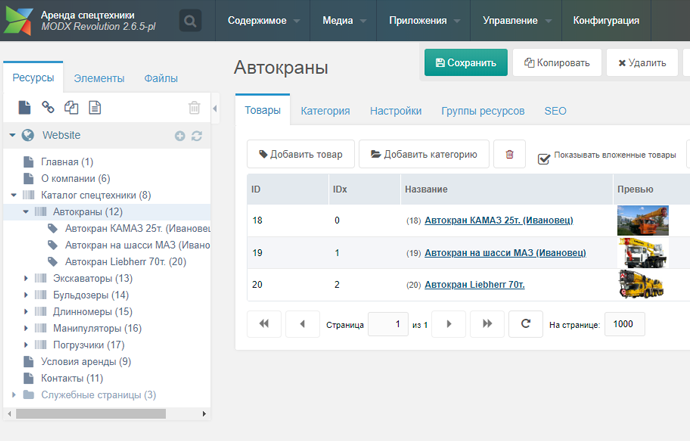690x441 pixels.
Task: Click the search magnifier icon in header
Action: (x=190, y=20)
